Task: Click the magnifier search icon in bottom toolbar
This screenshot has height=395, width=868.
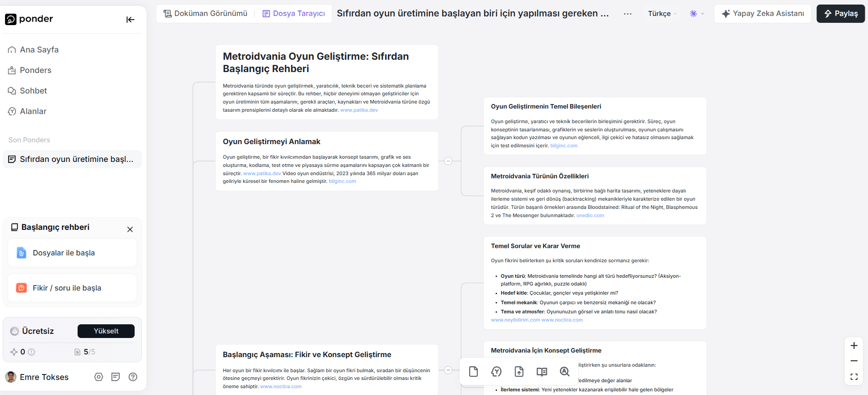Action: (x=565, y=372)
